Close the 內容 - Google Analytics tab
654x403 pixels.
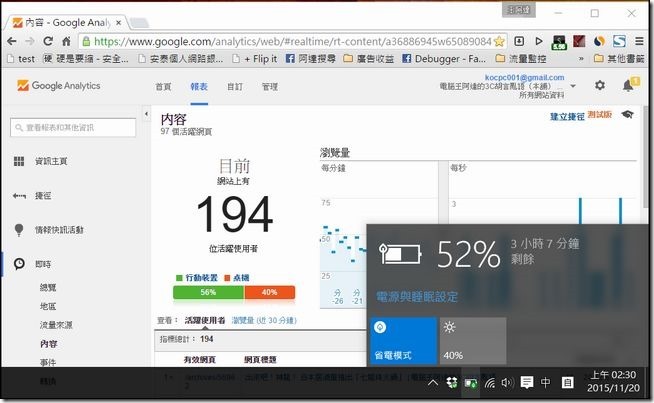tap(118, 23)
